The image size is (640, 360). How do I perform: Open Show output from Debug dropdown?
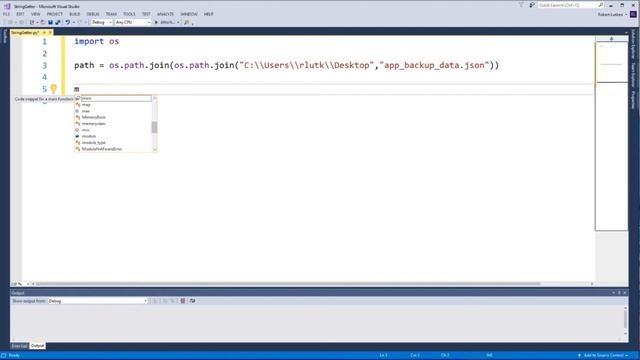pos(98,301)
